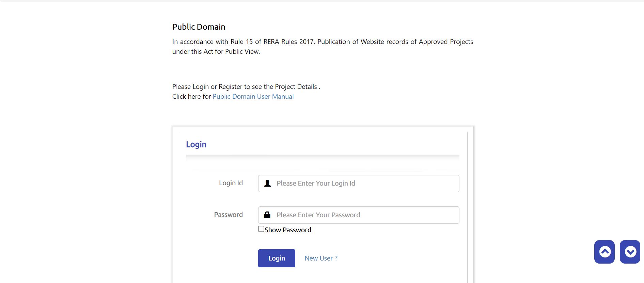This screenshot has width=644, height=283.
Task: Click the scroll-to-top up arrow button
Action: tap(604, 252)
